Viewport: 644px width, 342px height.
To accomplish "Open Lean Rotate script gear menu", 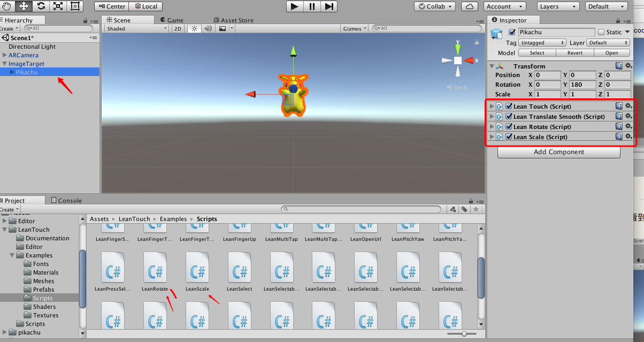I will [x=628, y=126].
